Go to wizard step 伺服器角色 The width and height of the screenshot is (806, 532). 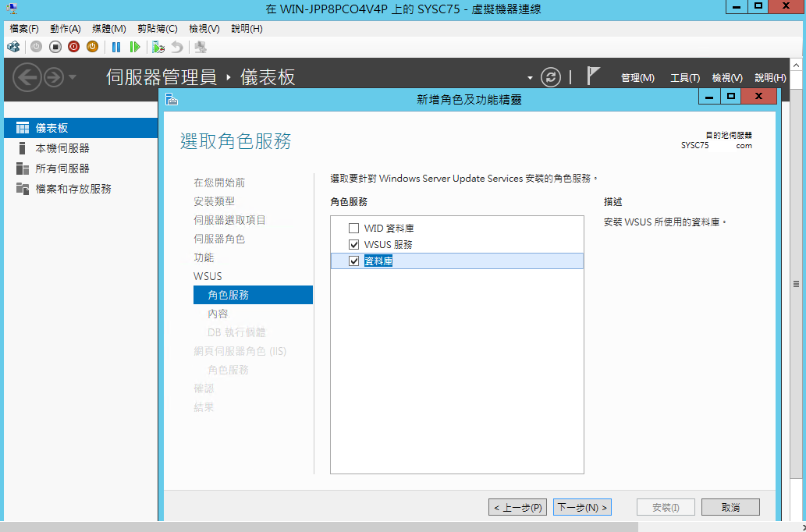point(219,239)
